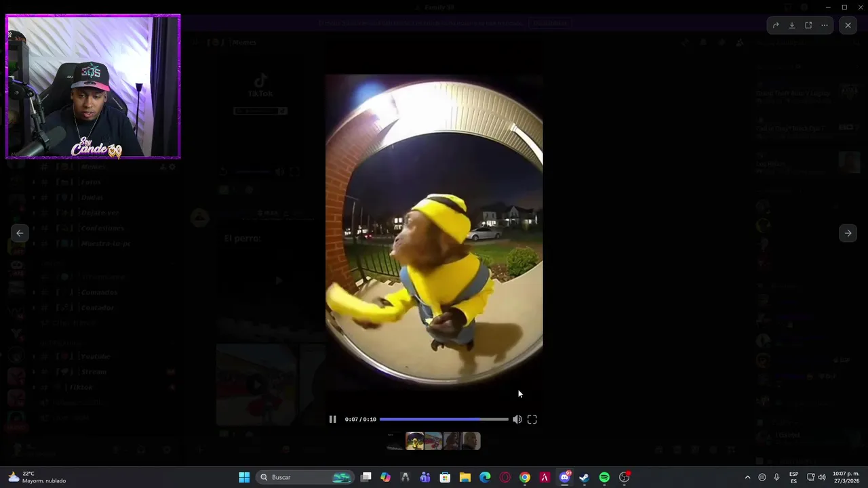
Task: Open network and volume quick settings
Action: pyautogui.click(x=816, y=477)
